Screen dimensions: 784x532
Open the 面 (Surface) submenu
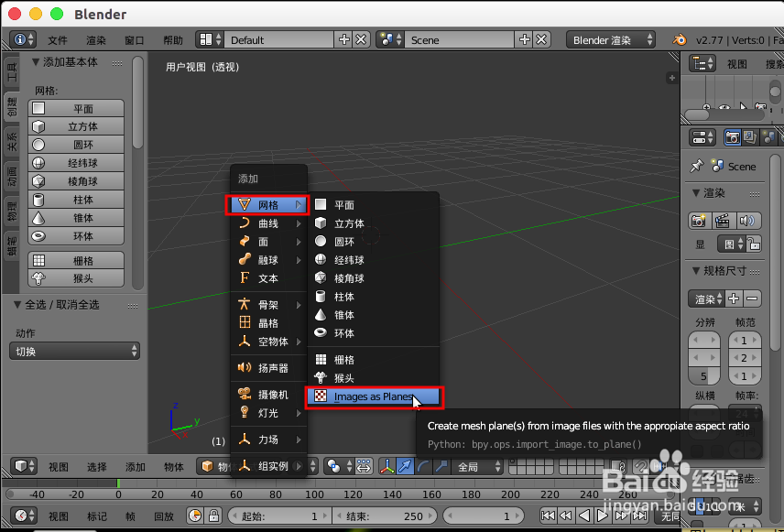pyautogui.click(x=269, y=242)
